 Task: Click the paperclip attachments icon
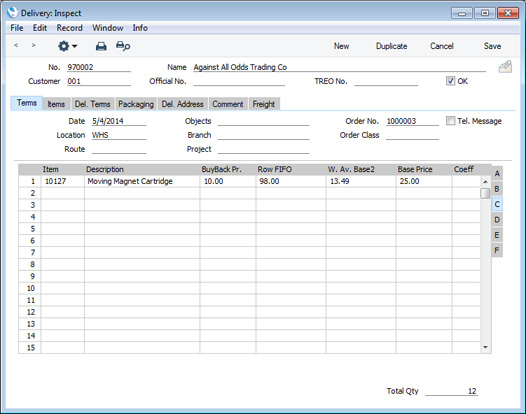tap(505, 67)
